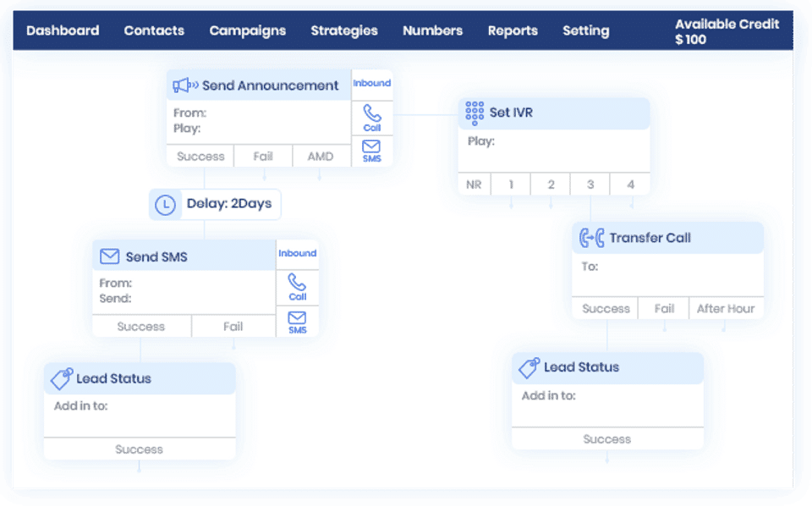The image size is (812, 518).
Task: Click the Send: field in Send SMS
Action: pos(116,299)
